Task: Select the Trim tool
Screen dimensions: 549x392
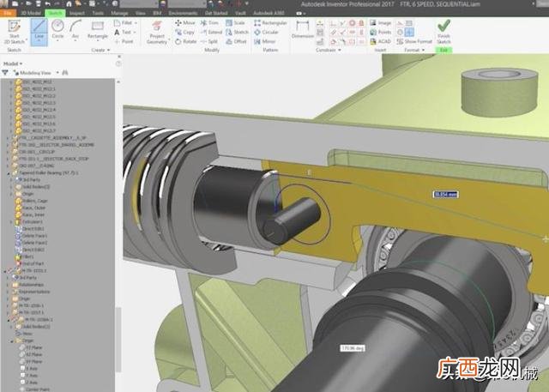Action: (x=209, y=23)
